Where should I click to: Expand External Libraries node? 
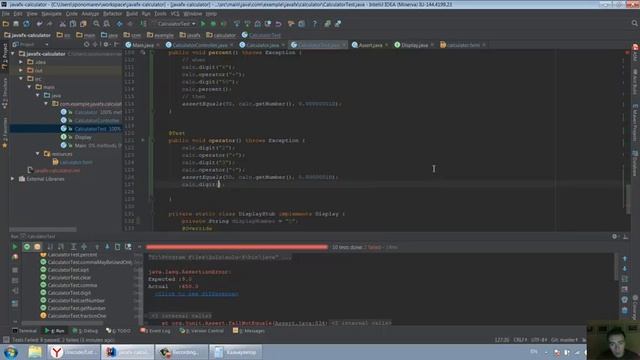click(13, 179)
